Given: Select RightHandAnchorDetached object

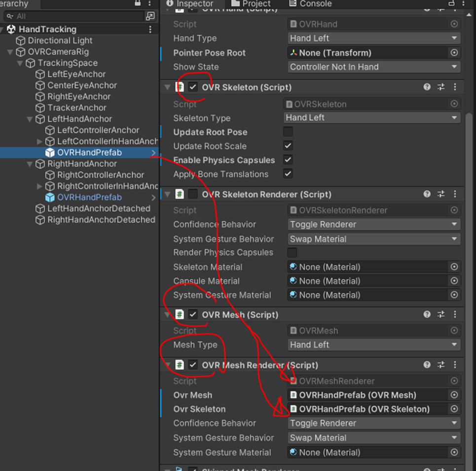Looking at the screenshot, I should tap(101, 220).
